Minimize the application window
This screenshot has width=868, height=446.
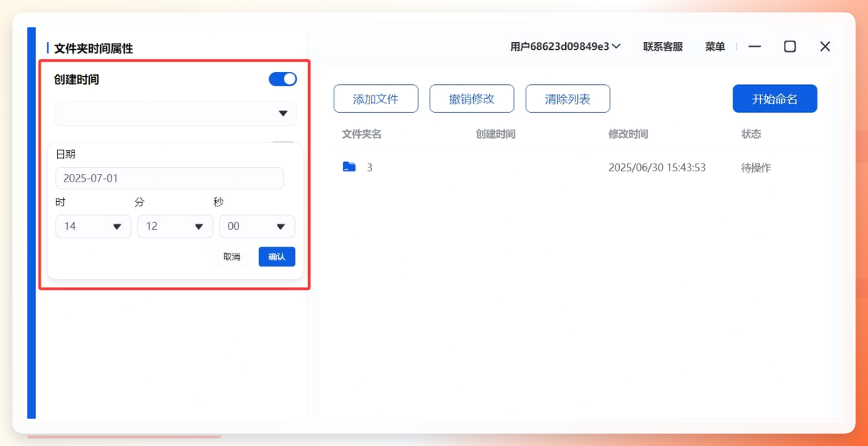755,46
